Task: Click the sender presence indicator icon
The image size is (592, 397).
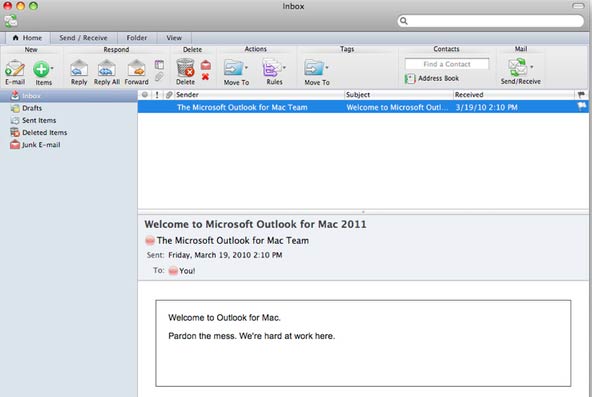Action: click(x=150, y=240)
